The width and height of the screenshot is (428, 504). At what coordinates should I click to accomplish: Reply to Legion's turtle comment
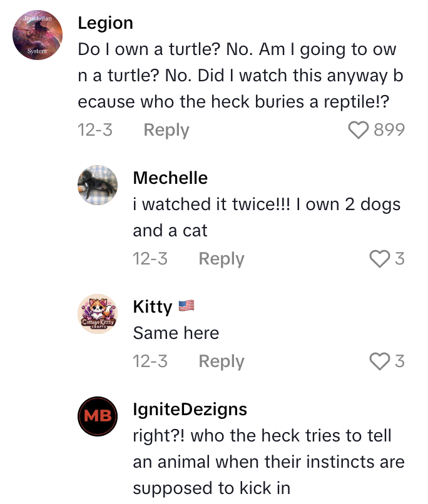click(x=165, y=129)
